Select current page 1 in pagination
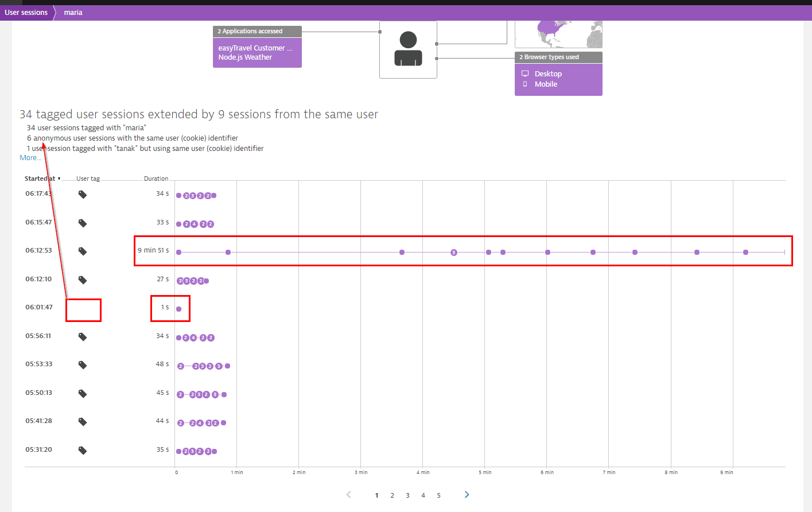 point(376,495)
